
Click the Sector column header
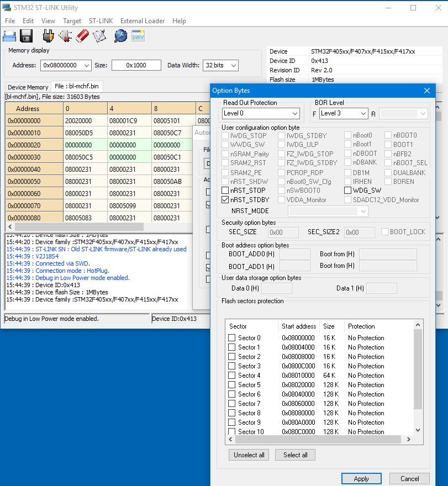tap(252, 326)
